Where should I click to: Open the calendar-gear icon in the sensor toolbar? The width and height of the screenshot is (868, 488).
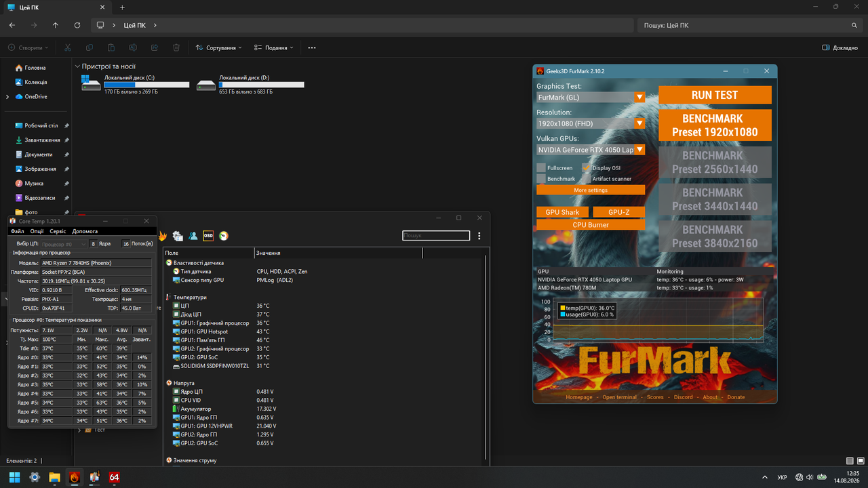(x=178, y=236)
